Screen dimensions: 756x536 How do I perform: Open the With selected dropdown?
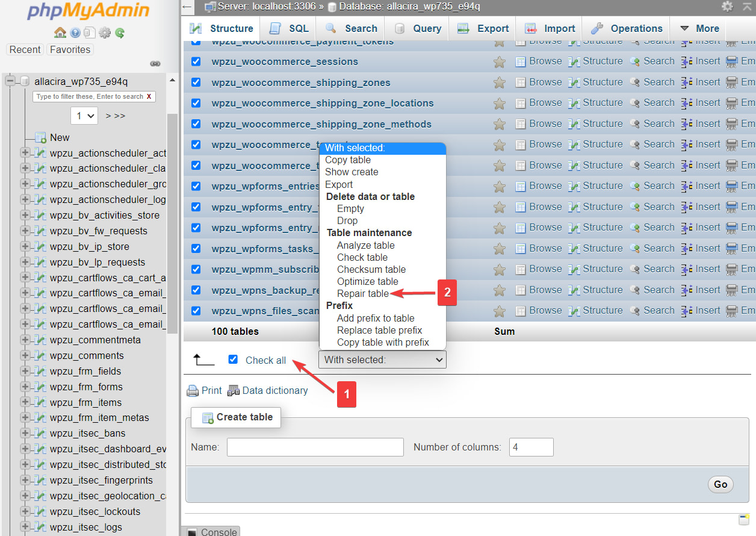click(x=382, y=360)
